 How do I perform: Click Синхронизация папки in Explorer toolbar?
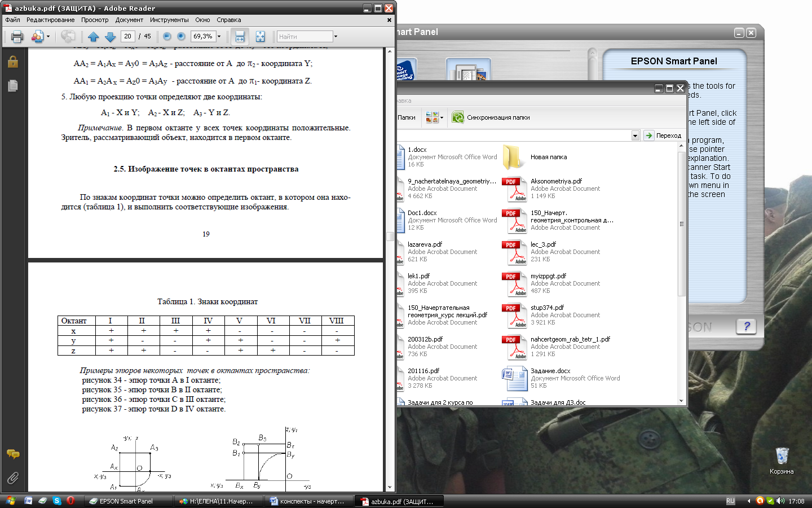[x=491, y=117]
